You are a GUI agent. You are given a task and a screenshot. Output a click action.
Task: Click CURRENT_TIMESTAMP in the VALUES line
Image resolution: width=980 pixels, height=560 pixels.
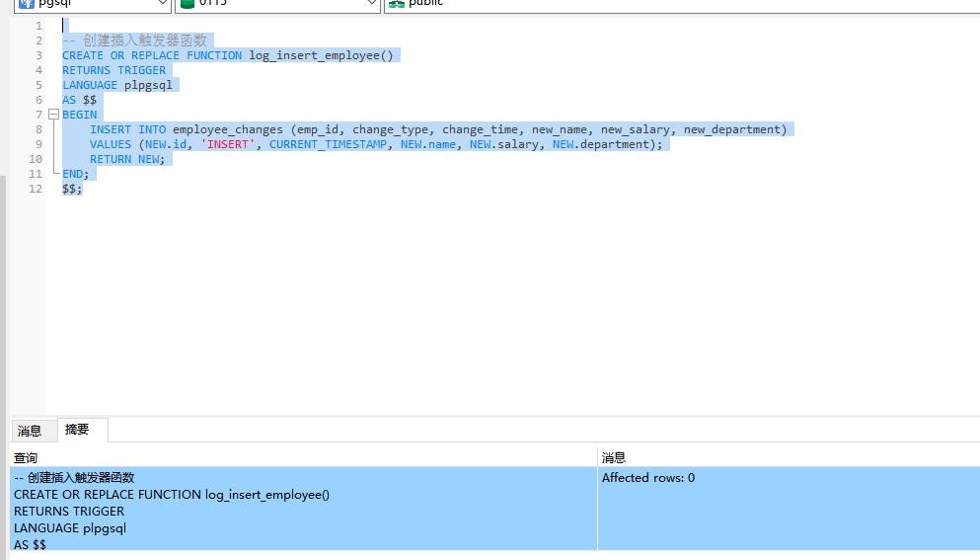(328, 144)
